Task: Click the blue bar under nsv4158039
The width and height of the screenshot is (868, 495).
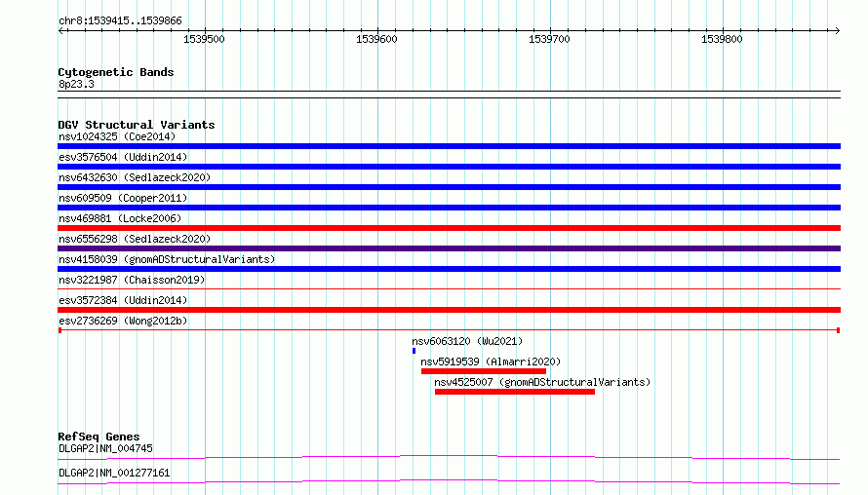Action: click(x=449, y=269)
